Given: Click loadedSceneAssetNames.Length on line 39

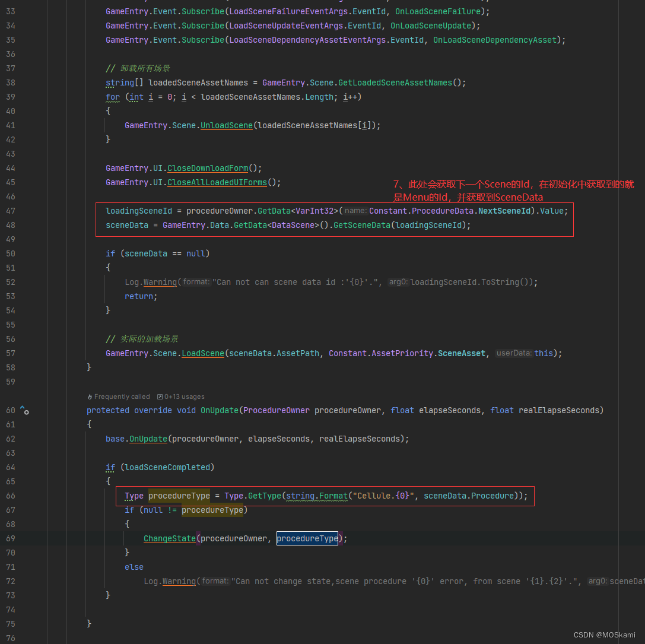Looking at the screenshot, I should pyautogui.click(x=267, y=97).
